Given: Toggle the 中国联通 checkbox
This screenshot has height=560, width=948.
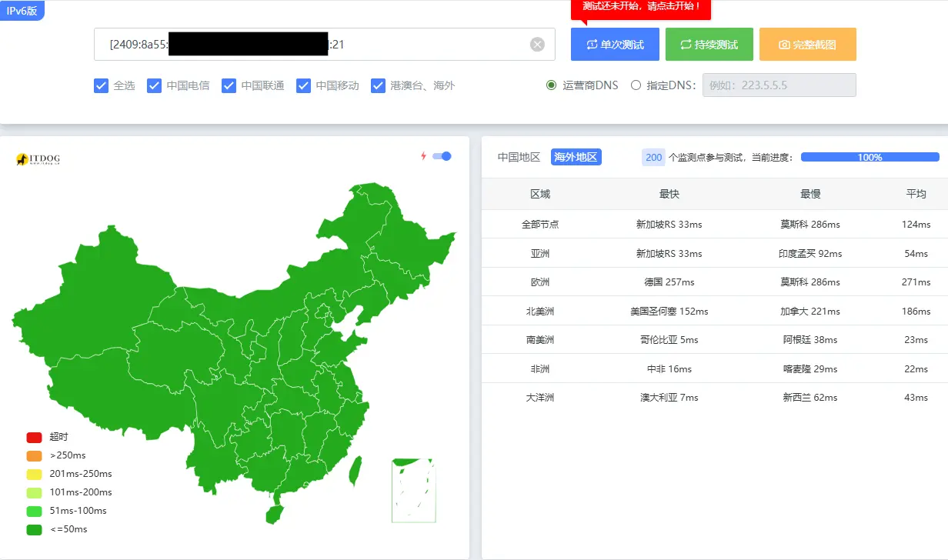Looking at the screenshot, I should [229, 85].
